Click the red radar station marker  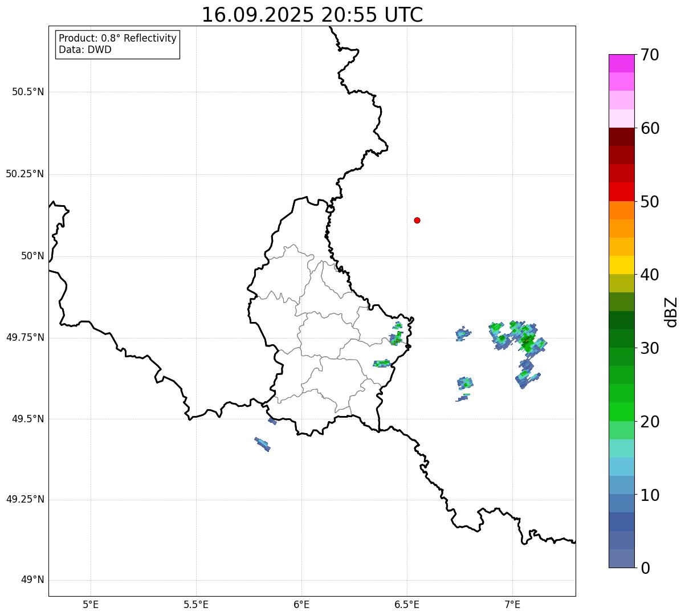click(x=417, y=220)
